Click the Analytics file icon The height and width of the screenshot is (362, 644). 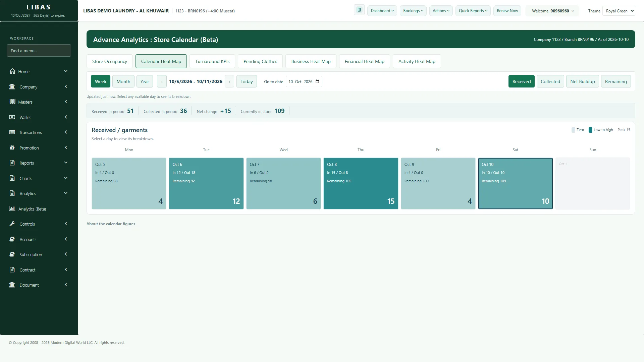point(12,193)
